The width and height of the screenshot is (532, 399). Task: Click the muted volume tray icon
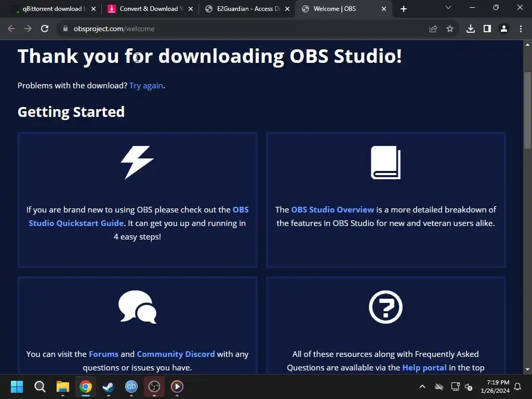pos(469,387)
